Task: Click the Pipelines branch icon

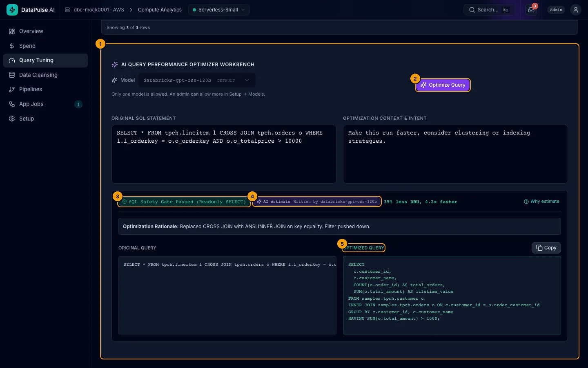Action: pyautogui.click(x=12, y=89)
